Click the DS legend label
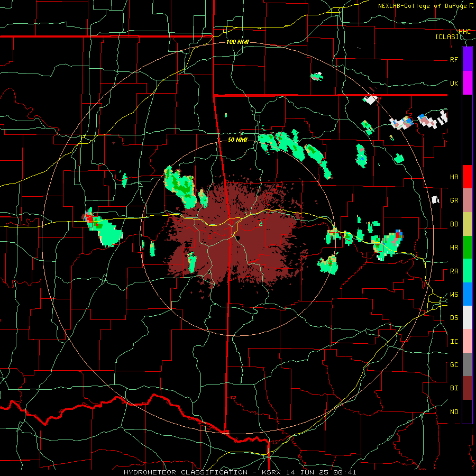Viewport: 476px width, 476px height. coord(454,318)
